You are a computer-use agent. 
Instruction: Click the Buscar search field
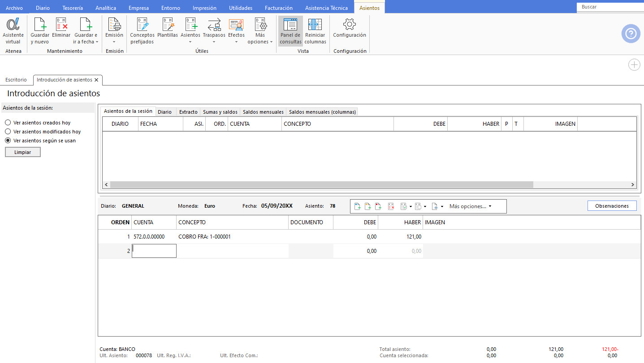tap(610, 7)
